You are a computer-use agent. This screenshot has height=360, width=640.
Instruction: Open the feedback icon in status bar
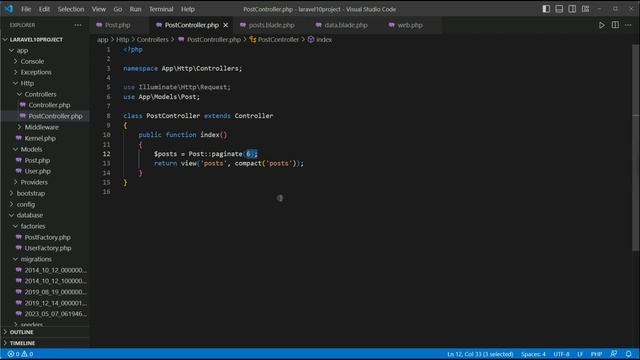click(x=613, y=354)
